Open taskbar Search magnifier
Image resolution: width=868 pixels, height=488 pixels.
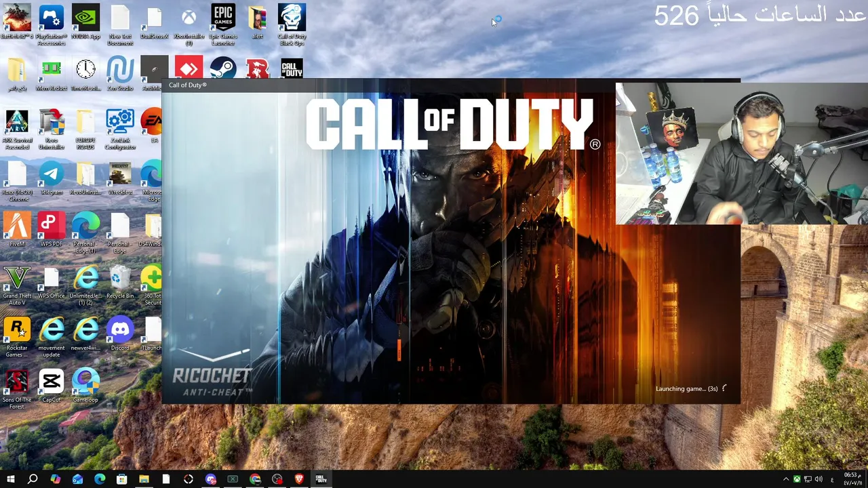(33, 479)
